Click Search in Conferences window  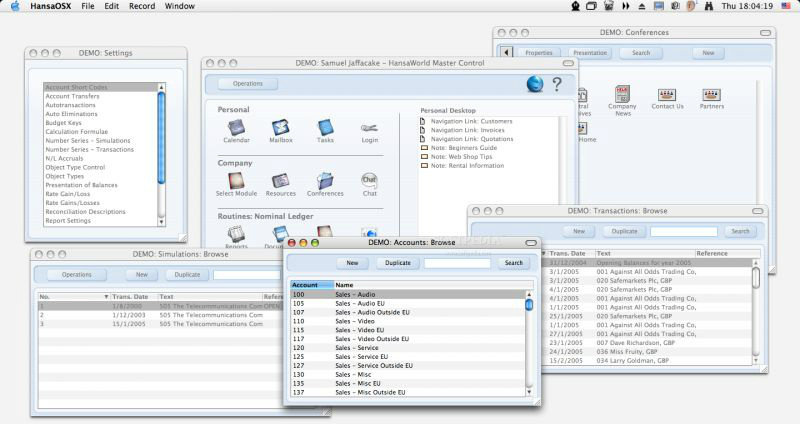pyautogui.click(x=641, y=53)
